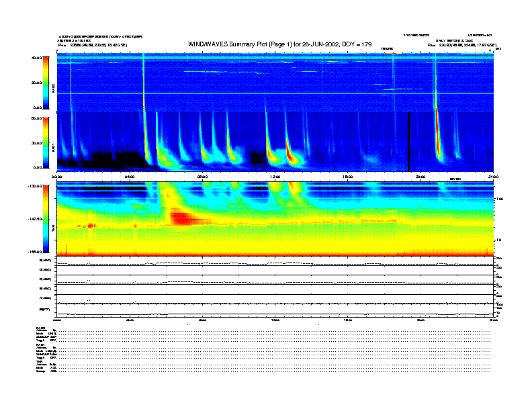532x411 pixels.
Task: Click the vertical burst near 04:45 in RAD2
Action: (x=144, y=83)
